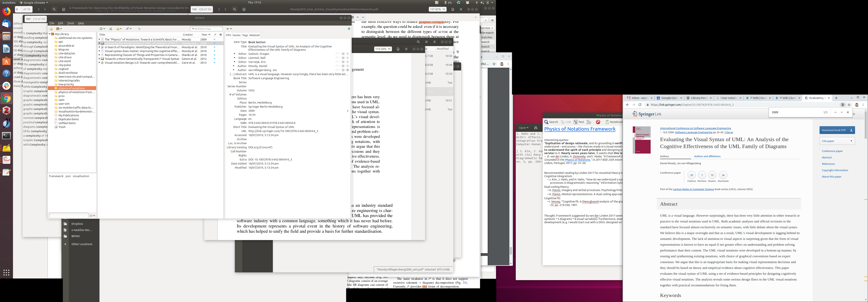Viewport: 868px width, 302px height.
Task: Click Zotero's Advanced Search magnifier icon
Action: pos(139,29)
